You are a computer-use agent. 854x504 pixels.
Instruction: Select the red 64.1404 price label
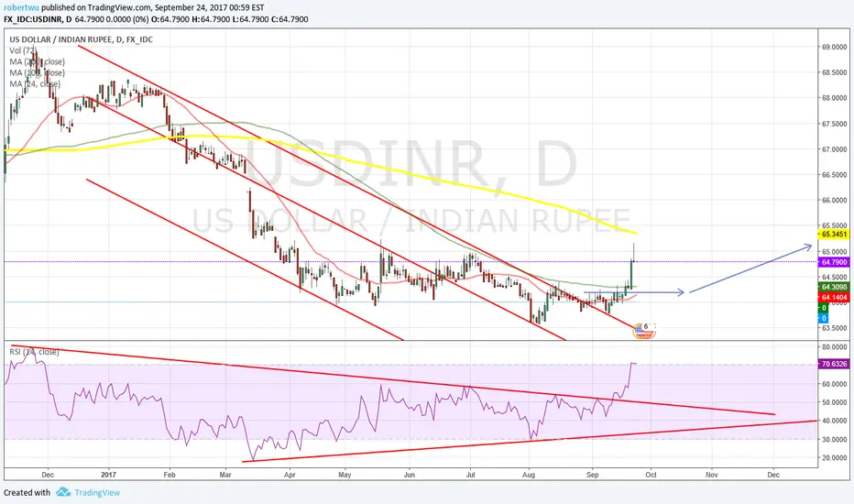tap(833, 298)
